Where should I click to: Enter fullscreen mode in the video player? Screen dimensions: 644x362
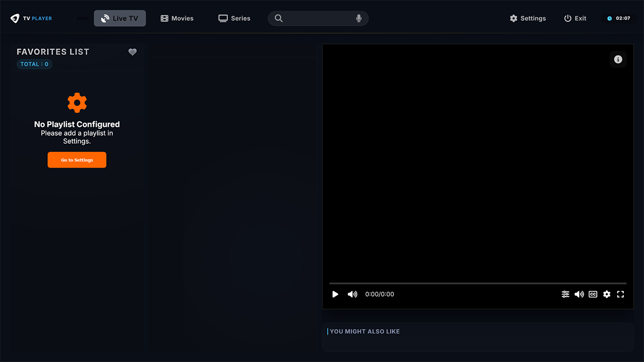pos(620,294)
